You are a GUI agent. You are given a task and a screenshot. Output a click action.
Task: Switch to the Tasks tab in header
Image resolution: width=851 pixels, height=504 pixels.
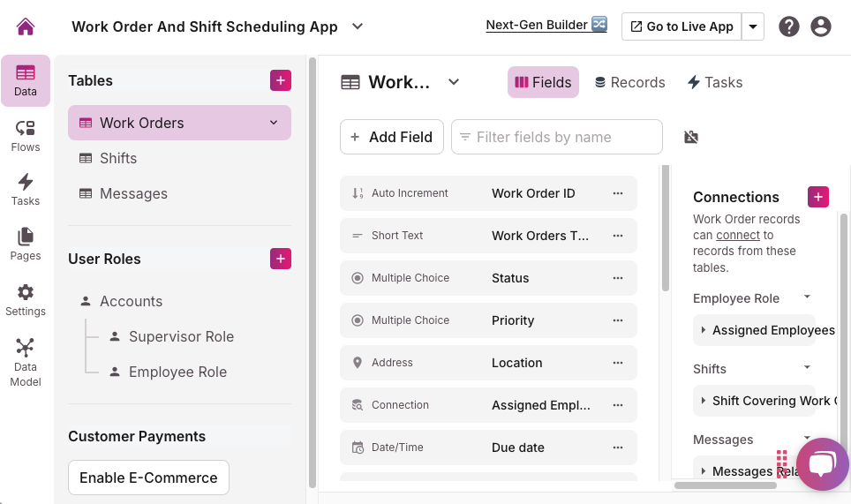pos(715,82)
